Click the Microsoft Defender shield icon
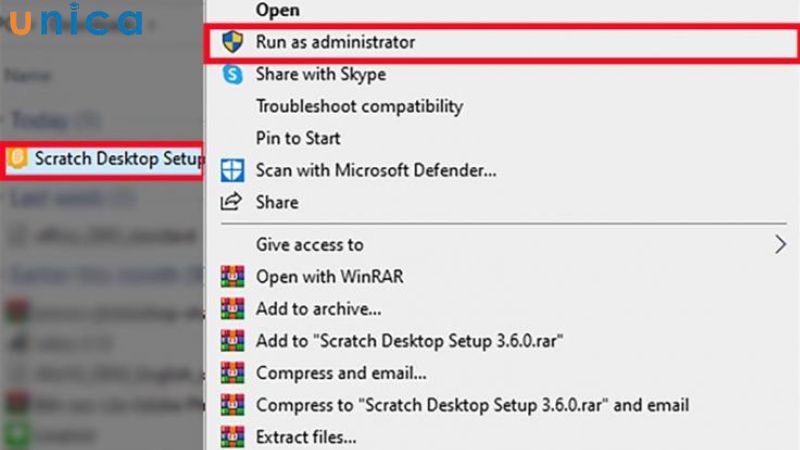This screenshot has width=800, height=450. tap(233, 170)
